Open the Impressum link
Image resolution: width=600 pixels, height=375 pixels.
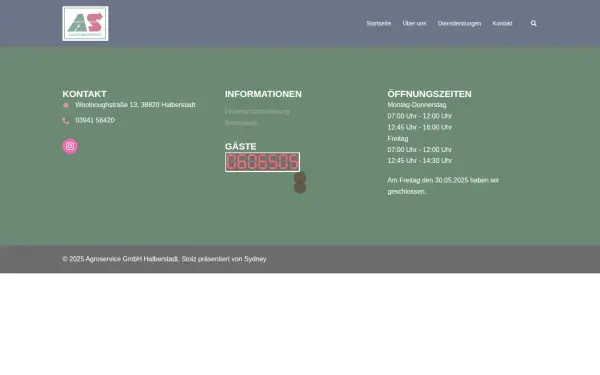coord(241,123)
